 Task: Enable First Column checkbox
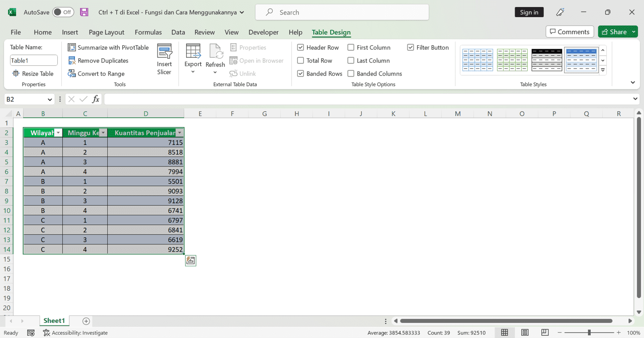351,47
